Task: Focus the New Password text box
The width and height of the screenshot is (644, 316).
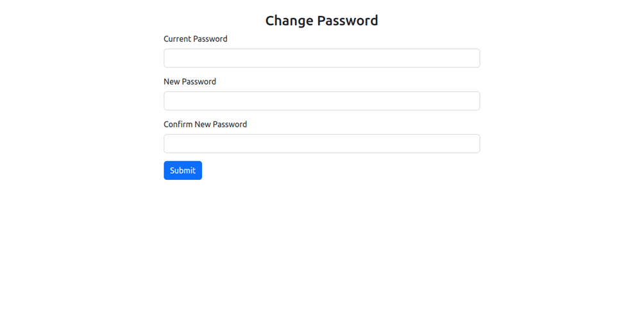Action: [321, 101]
